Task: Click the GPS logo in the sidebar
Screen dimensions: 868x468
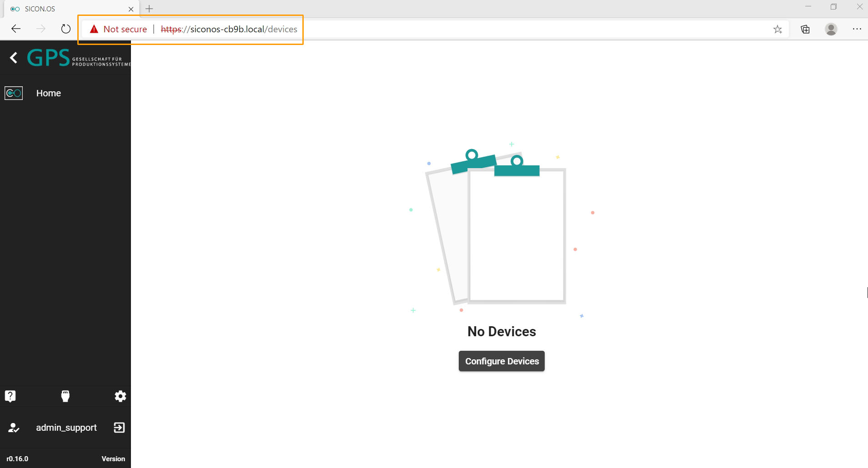Action: tap(78, 58)
